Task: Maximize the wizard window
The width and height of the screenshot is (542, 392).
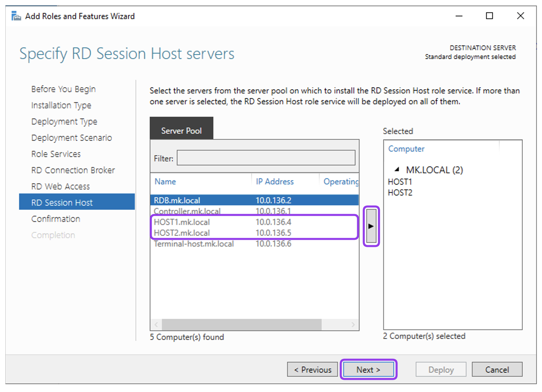Action: coord(489,16)
